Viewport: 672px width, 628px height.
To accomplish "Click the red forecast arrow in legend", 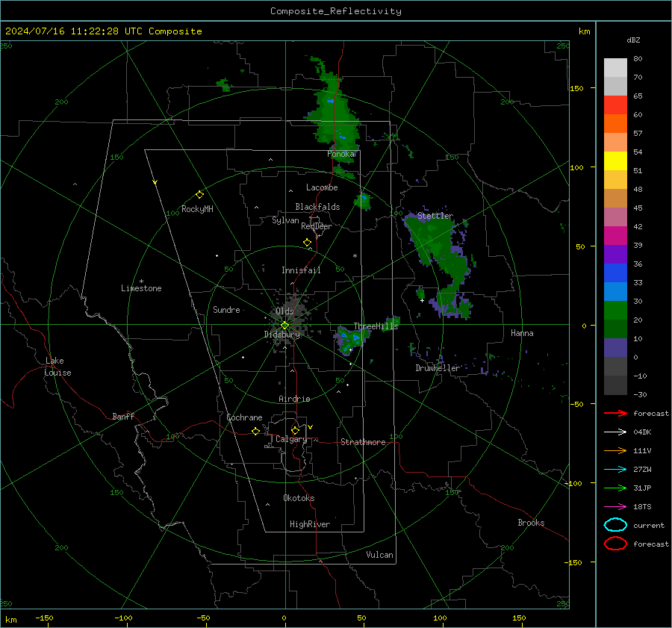I will click(615, 413).
